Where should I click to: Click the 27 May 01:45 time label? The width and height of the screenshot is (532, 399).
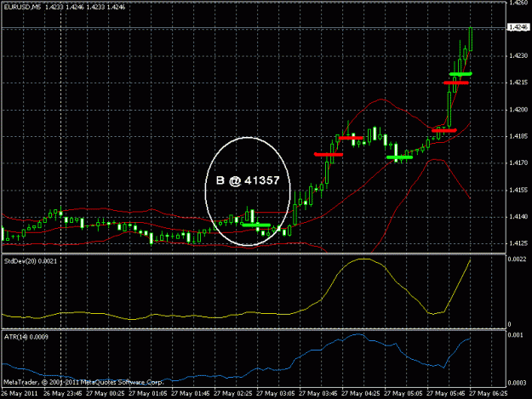191,394
